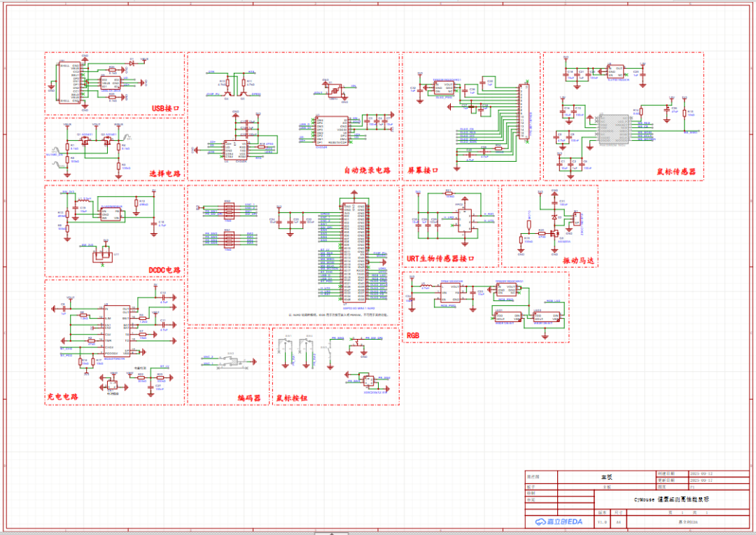Viewport: 756px width, 535px height.
Task: Click the DCDC电路 section label
Action: tap(164, 270)
